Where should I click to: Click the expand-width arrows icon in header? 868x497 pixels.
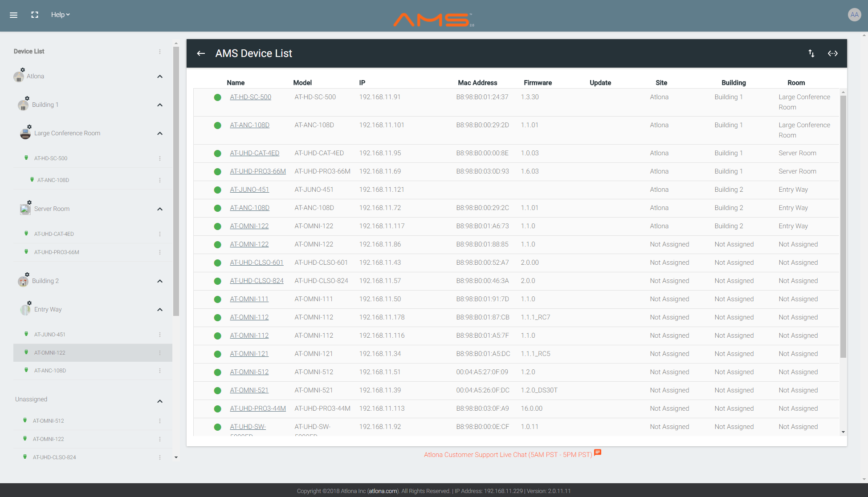click(832, 53)
